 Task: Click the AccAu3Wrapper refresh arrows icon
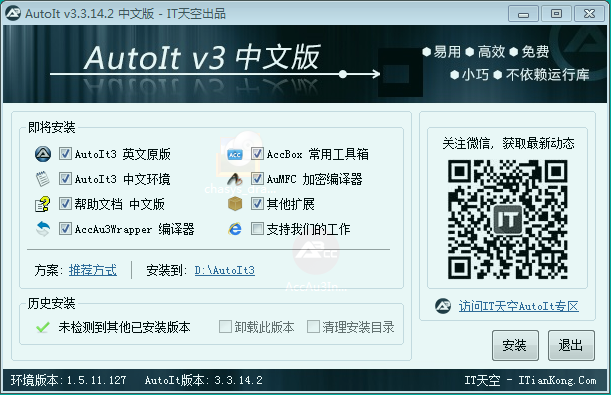pos(43,229)
